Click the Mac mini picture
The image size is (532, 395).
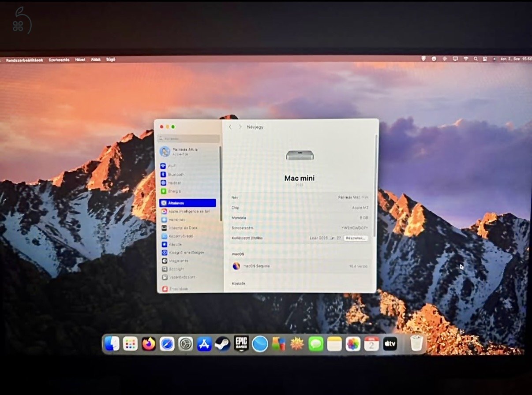[300, 155]
